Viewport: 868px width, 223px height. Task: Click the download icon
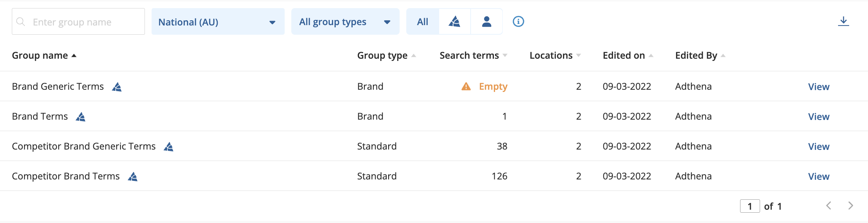coord(843,21)
